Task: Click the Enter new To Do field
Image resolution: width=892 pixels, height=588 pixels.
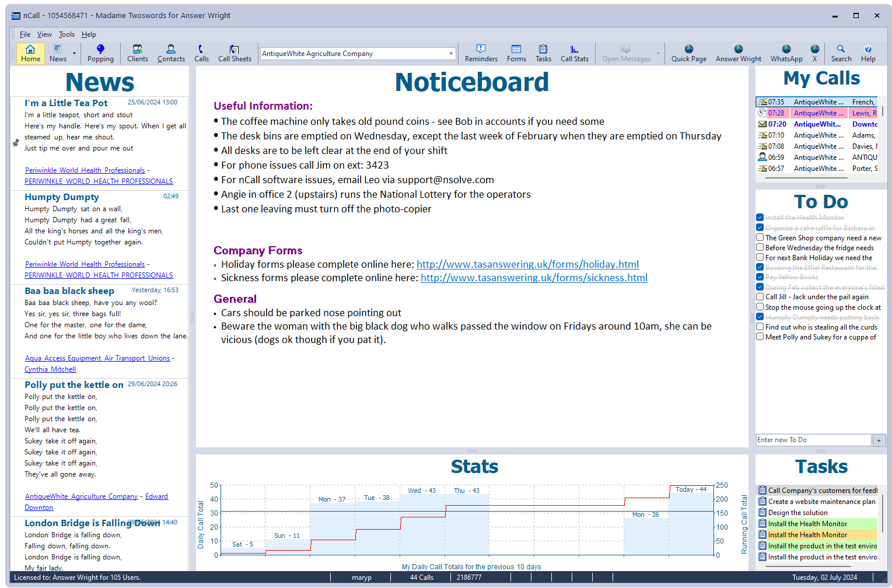Action: [813, 440]
